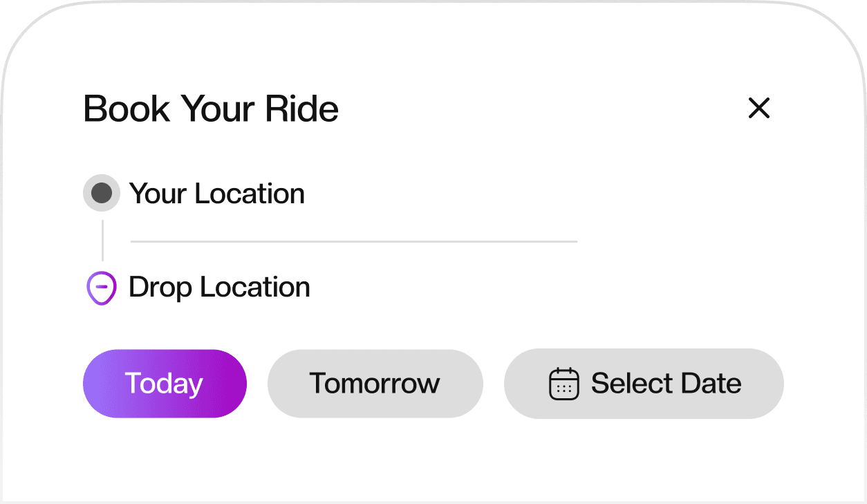The height and width of the screenshot is (504, 867).
Task: Click the destination pin beside Drop Location
Action: tap(101, 288)
